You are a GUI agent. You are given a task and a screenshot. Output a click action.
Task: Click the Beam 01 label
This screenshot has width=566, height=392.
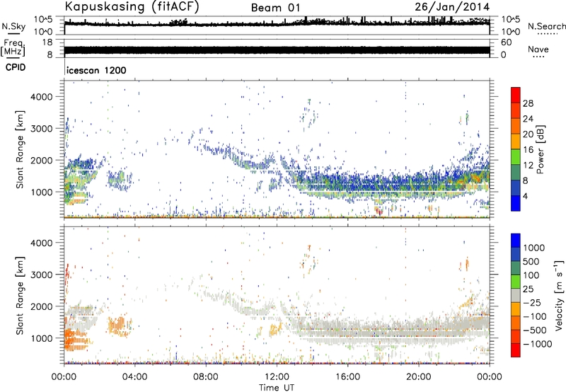275,8
